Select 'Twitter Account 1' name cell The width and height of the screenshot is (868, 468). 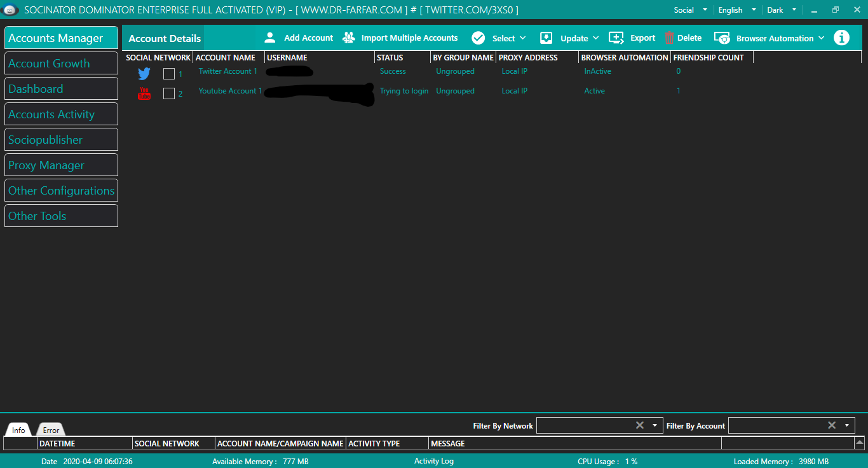click(228, 71)
